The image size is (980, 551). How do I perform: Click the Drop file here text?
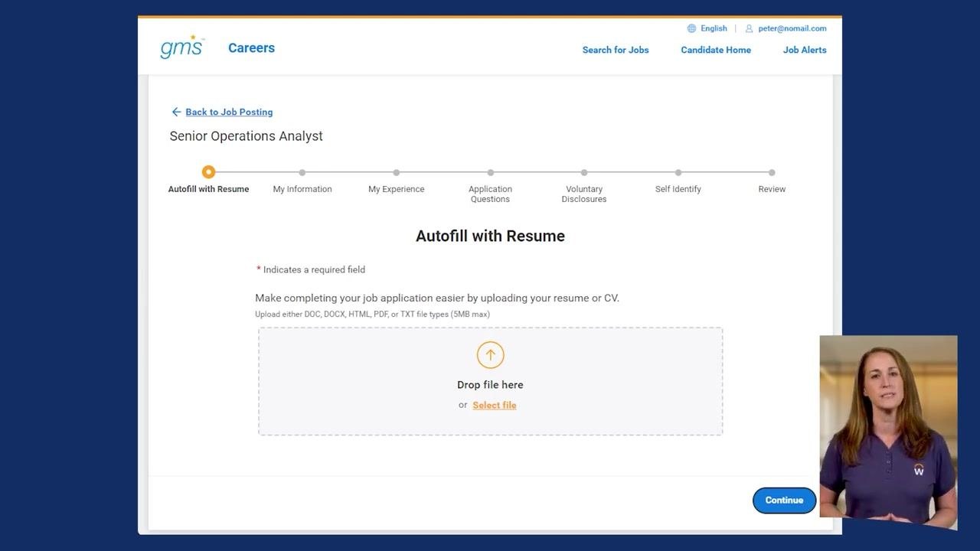point(490,385)
